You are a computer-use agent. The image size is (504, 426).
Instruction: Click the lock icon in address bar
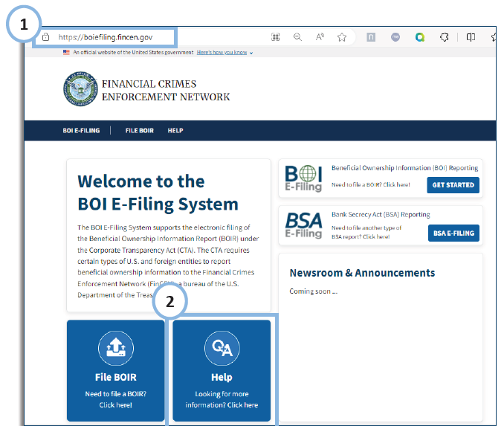pyautogui.click(x=45, y=37)
